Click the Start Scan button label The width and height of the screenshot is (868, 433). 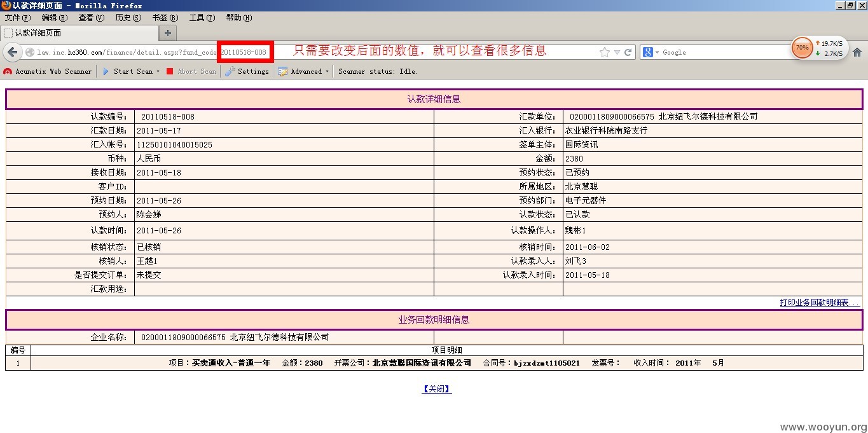coord(133,71)
